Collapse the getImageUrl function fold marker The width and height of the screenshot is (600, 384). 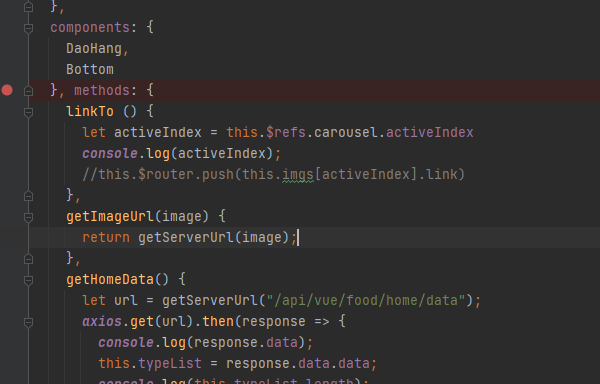(x=28, y=217)
